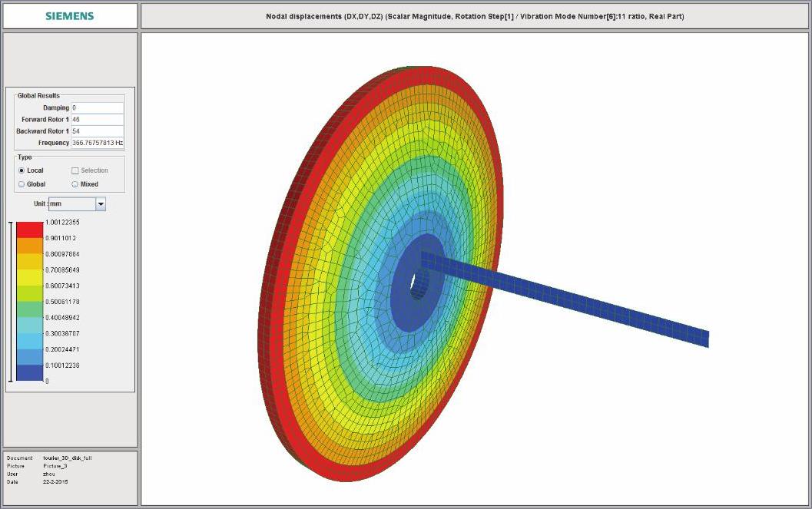Click the vertical legend range bar
The height and width of the screenshot is (509, 812).
coord(10,301)
